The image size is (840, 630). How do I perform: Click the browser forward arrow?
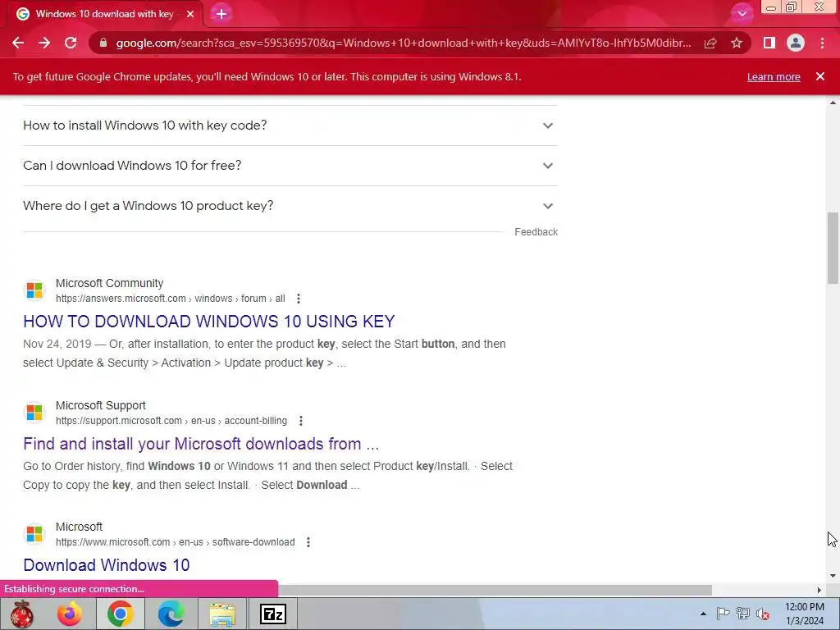pyautogui.click(x=44, y=43)
